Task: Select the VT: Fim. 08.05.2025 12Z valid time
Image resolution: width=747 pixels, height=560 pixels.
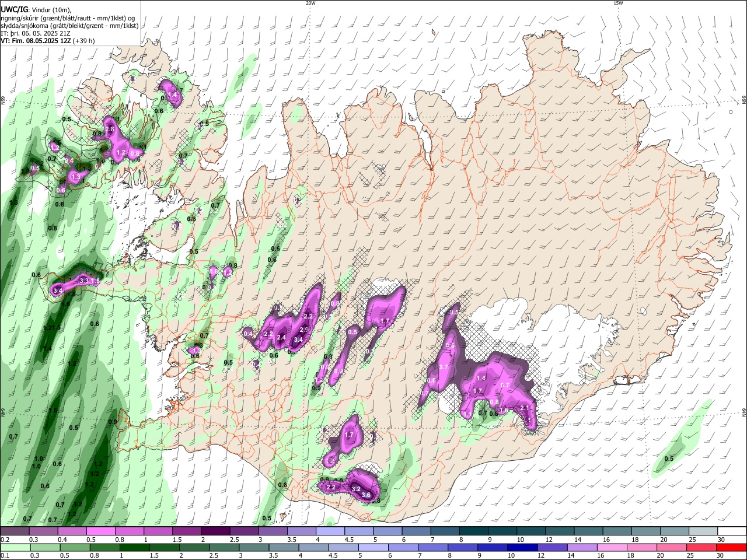Action: (x=36, y=41)
